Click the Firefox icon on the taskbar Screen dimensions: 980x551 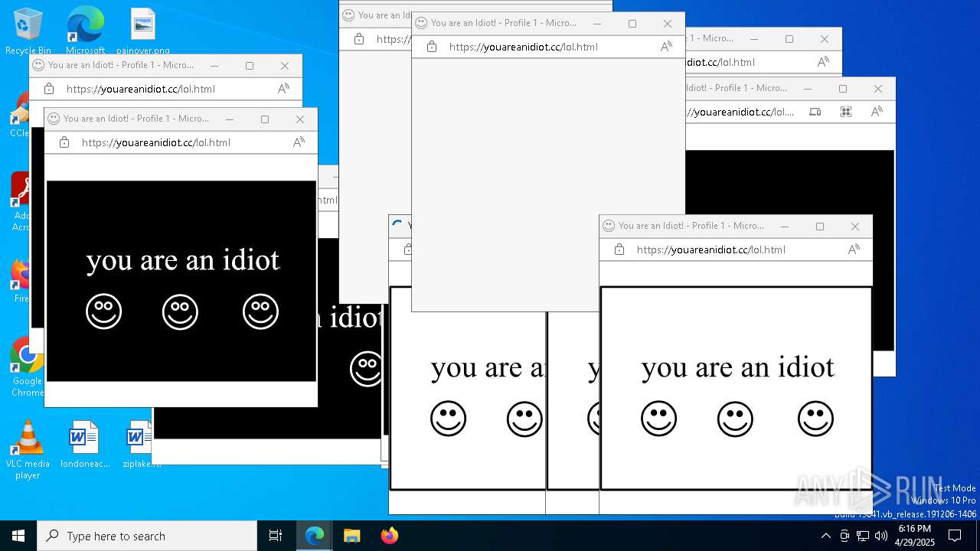[389, 536]
